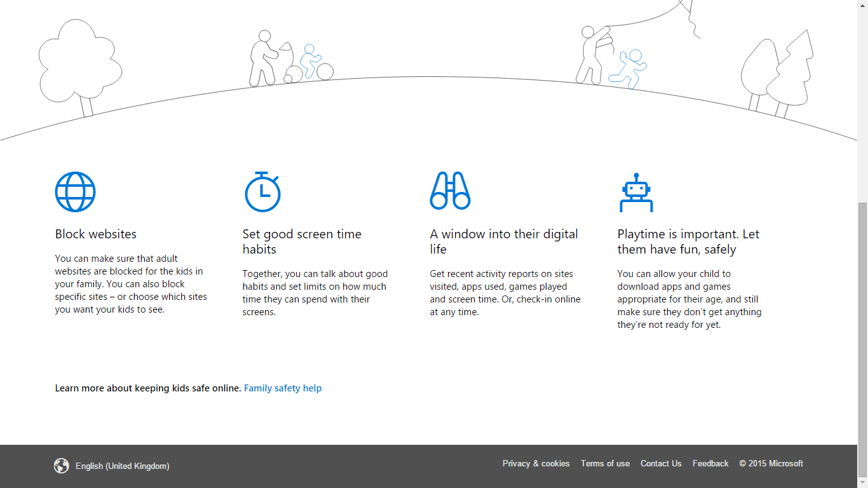Open the Family safety help link
The width and height of the screenshot is (868, 488).
click(x=283, y=388)
